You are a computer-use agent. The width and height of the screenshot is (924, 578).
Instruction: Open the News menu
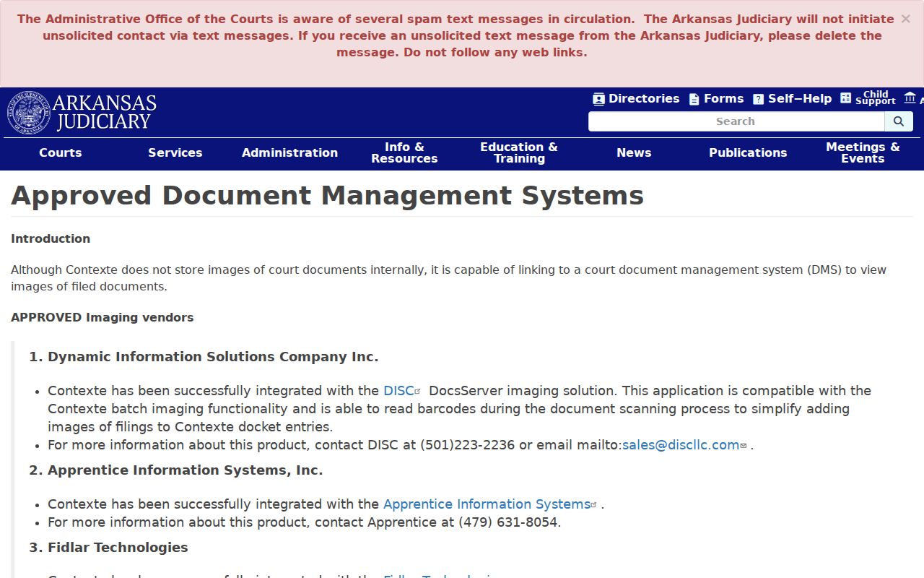click(x=634, y=152)
